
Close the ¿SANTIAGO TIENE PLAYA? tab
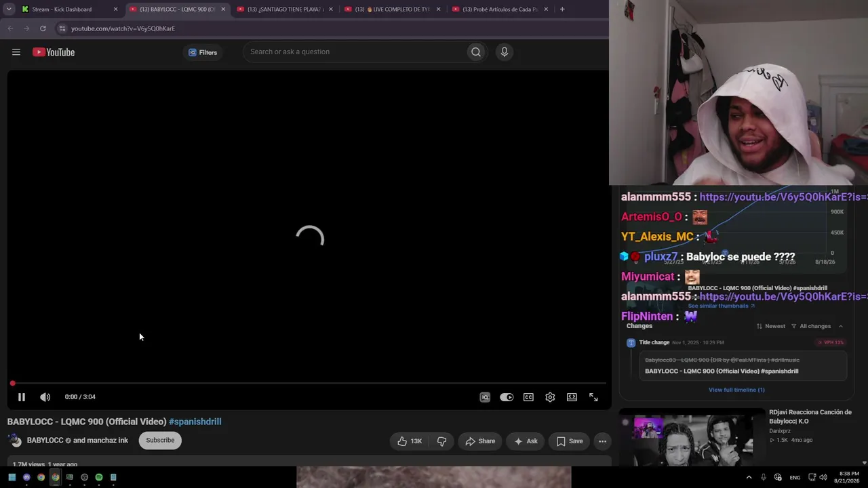[331, 9]
